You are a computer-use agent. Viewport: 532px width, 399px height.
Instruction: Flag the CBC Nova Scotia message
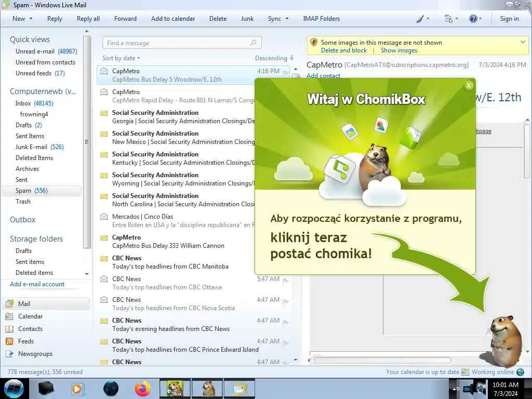285,301
